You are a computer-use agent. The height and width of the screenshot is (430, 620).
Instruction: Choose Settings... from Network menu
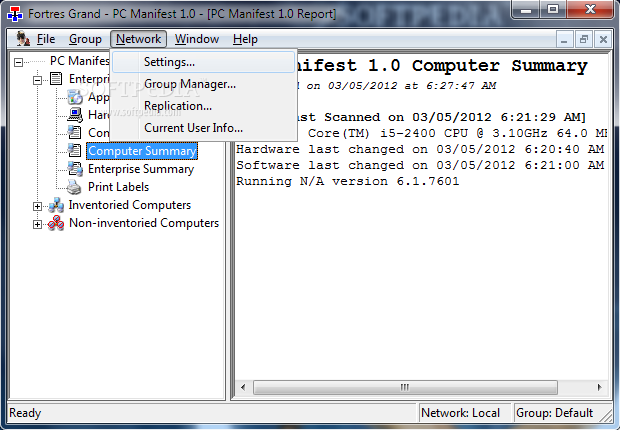click(x=203, y=62)
